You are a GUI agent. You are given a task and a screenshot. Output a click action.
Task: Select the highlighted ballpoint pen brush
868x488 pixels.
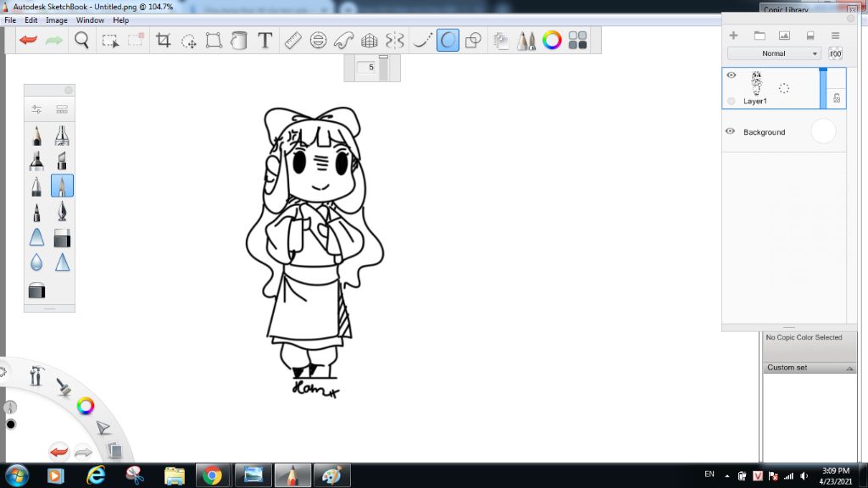click(62, 186)
